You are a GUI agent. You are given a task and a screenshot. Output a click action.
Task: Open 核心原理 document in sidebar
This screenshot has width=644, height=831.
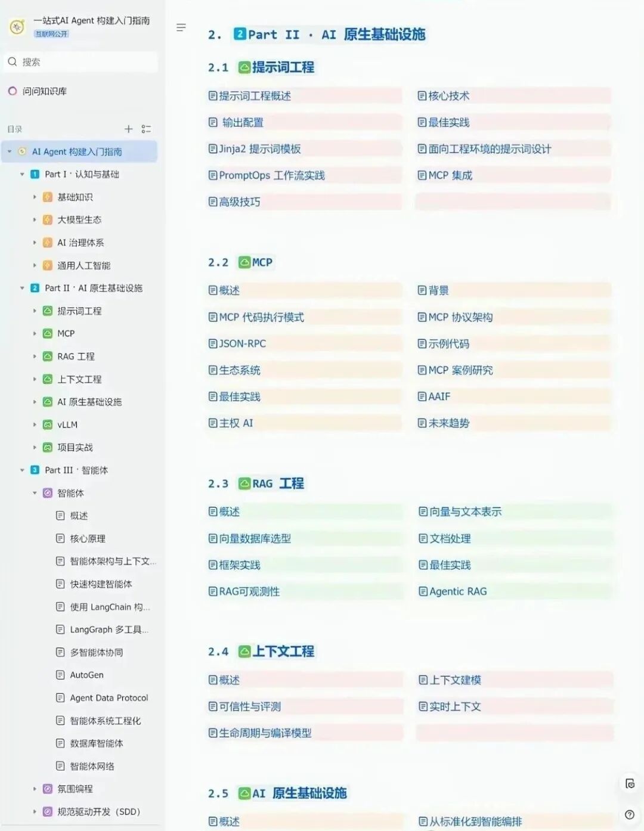pyautogui.click(x=88, y=538)
